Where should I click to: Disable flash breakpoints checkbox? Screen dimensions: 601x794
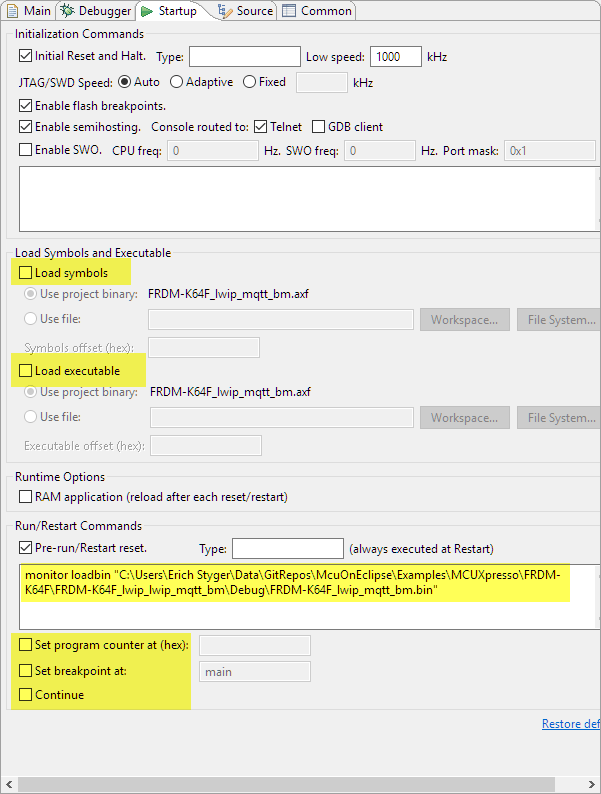pyautogui.click(x=26, y=105)
